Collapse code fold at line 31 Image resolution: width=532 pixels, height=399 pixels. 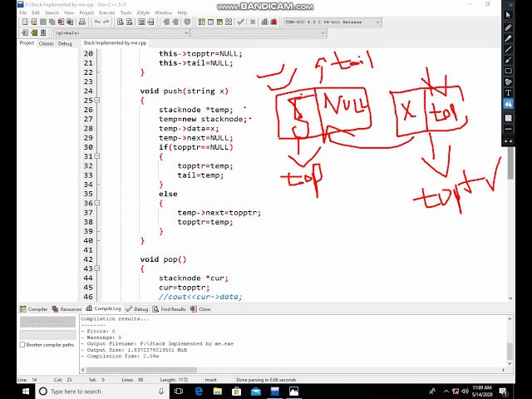97,156
